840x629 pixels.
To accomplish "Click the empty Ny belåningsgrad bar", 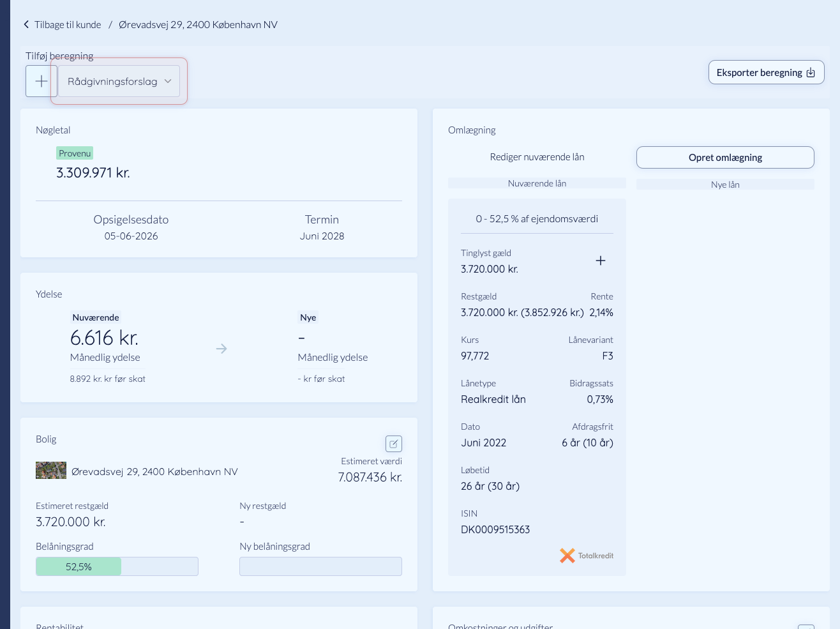I will (x=320, y=566).
